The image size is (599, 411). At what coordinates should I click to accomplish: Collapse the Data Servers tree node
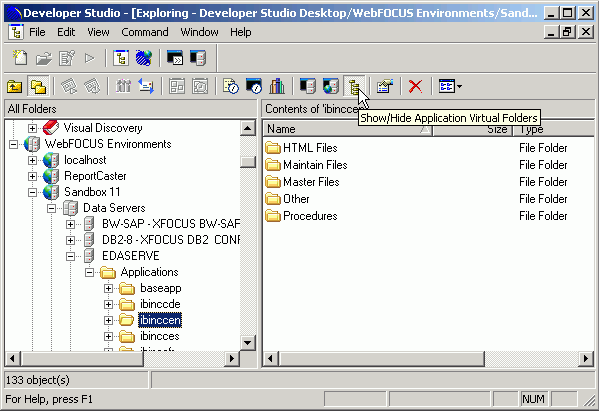tap(52, 208)
